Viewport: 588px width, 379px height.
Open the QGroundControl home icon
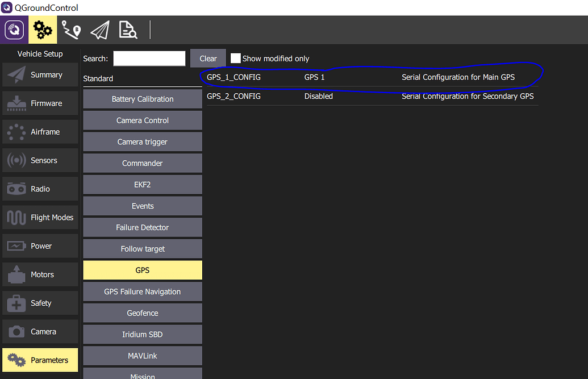[14, 30]
